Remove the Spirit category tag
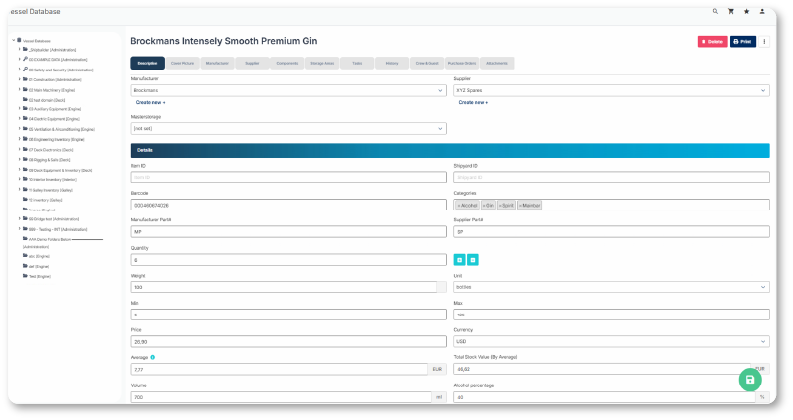Image resolution: width=793 pixels, height=420 pixels. [x=500, y=206]
